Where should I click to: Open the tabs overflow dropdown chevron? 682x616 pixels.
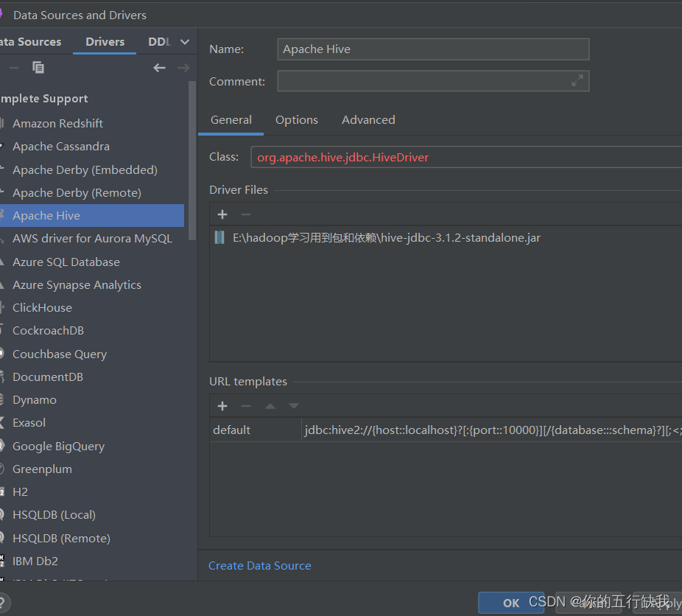tap(185, 42)
